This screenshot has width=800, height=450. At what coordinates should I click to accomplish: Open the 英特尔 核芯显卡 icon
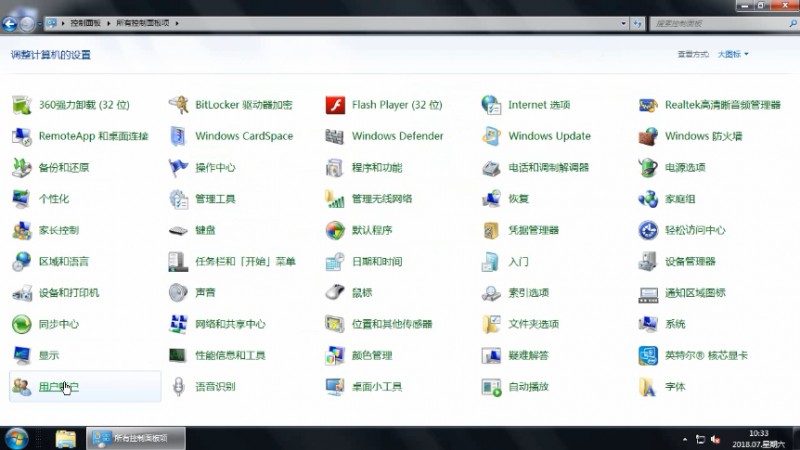[x=648, y=355]
